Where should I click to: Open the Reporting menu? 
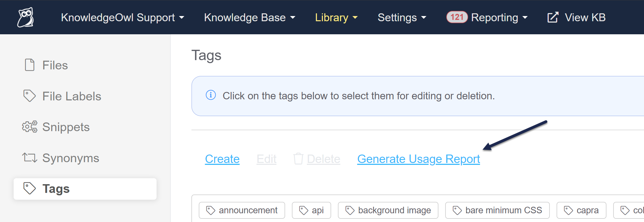tap(499, 17)
